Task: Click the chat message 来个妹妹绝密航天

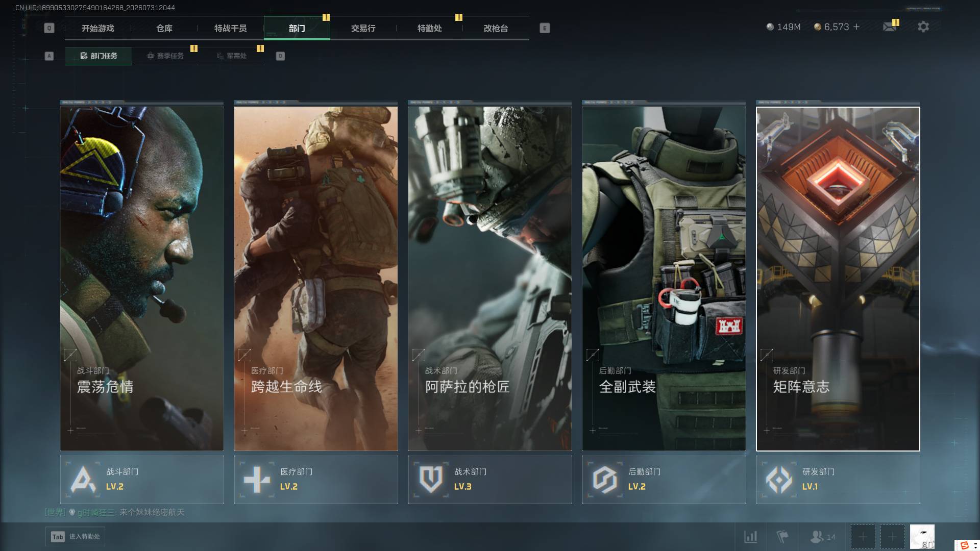Action: pyautogui.click(x=152, y=512)
